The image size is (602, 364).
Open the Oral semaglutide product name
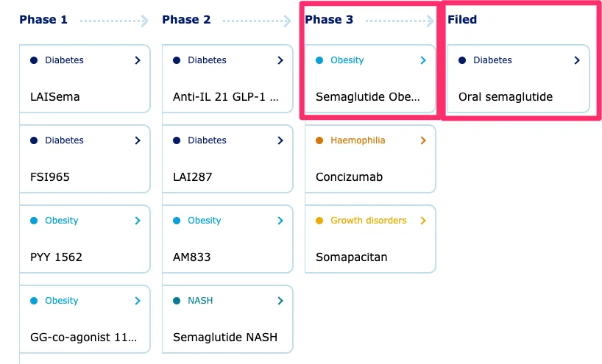(x=506, y=96)
